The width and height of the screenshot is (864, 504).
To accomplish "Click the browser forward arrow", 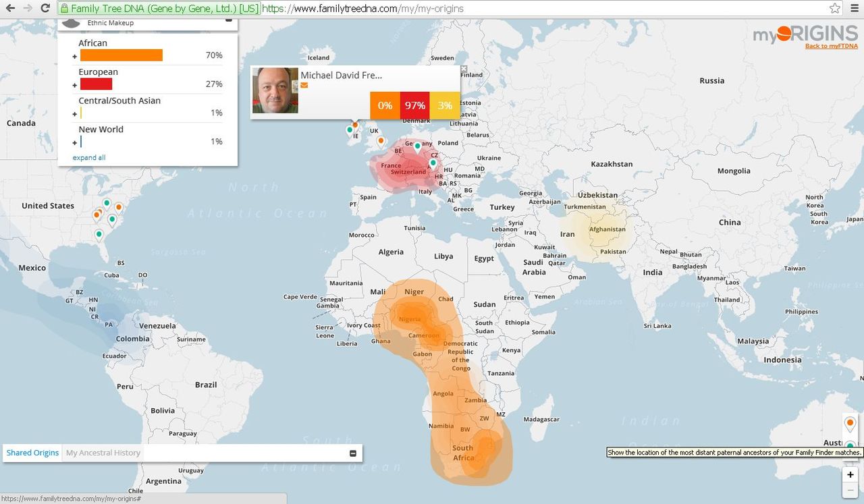I will (28, 8).
